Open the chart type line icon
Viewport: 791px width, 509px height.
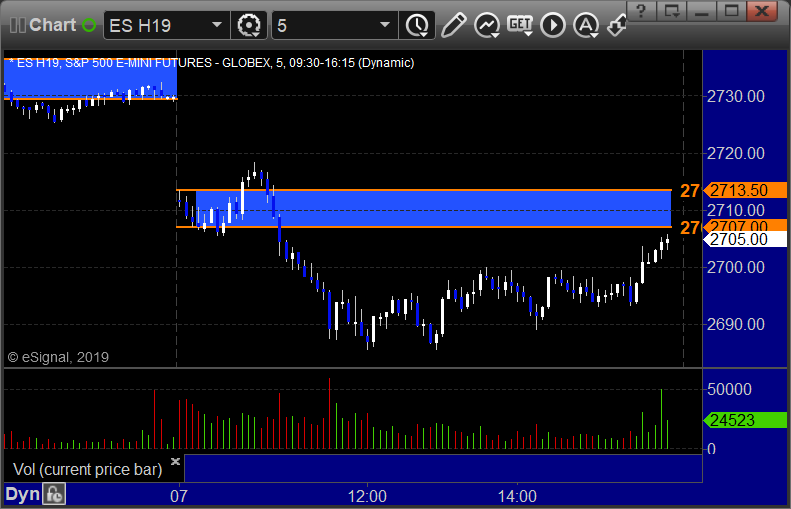point(486,25)
